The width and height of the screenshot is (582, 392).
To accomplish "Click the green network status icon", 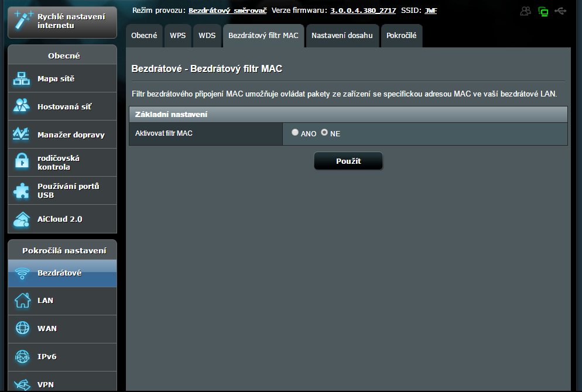I will pyautogui.click(x=543, y=11).
